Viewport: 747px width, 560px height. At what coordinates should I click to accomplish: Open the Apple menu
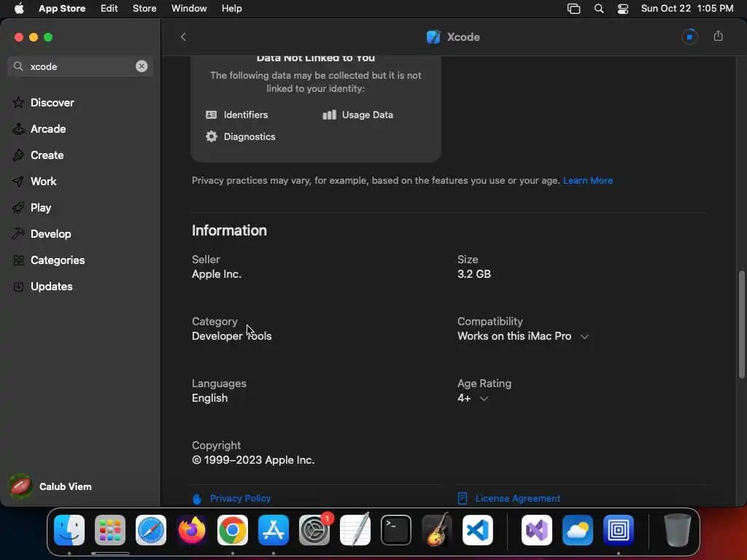coord(19,9)
